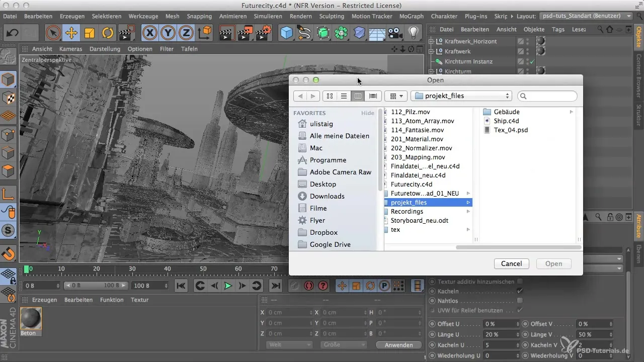Image resolution: width=644 pixels, height=362 pixels.
Task: Click the question mark key button
Action: pyautogui.click(x=323, y=286)
